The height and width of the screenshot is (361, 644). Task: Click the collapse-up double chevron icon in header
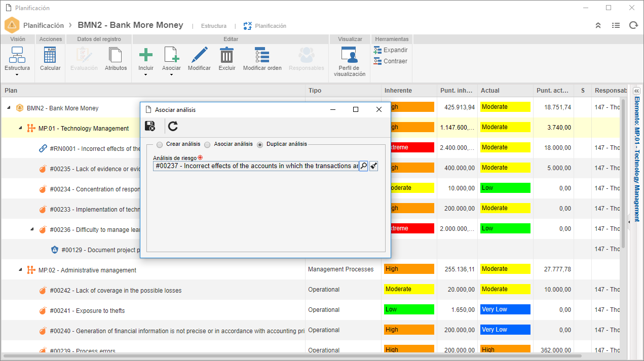coord(598,25)
